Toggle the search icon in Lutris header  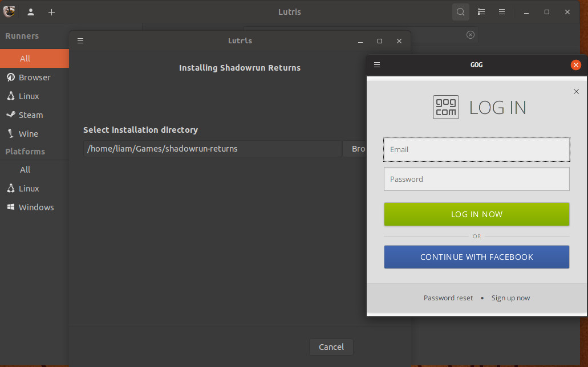pyautogui.click(x=460, y=12)
